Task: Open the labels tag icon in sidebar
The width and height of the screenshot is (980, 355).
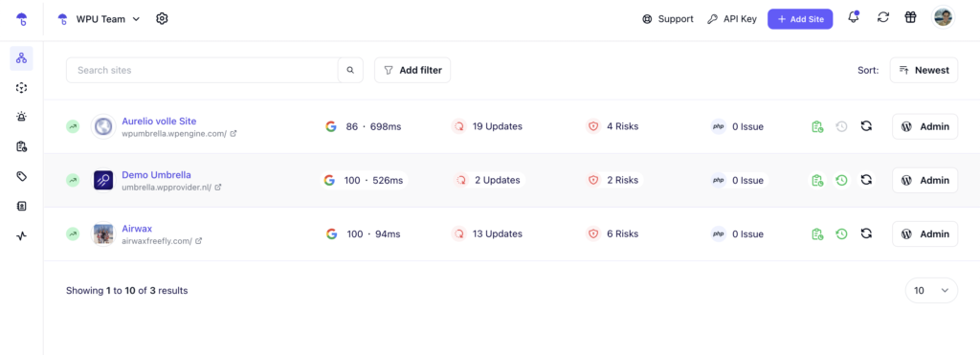Action: pos(21,176)
